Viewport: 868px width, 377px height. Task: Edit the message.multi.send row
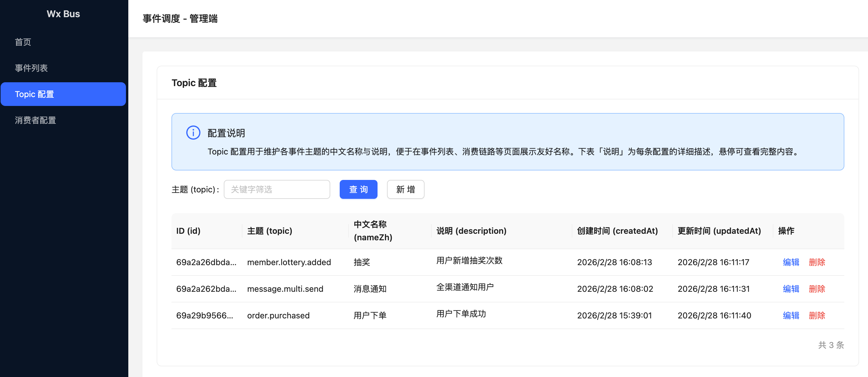click(x=791, y=289)
